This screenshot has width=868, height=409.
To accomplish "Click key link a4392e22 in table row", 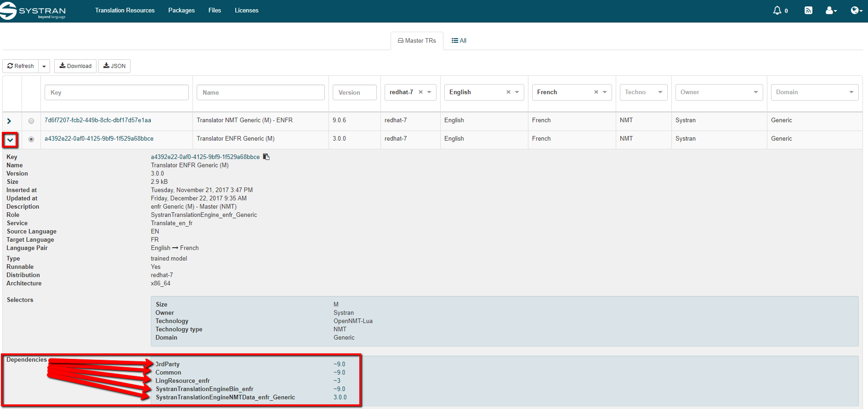I will pos(99,138).
